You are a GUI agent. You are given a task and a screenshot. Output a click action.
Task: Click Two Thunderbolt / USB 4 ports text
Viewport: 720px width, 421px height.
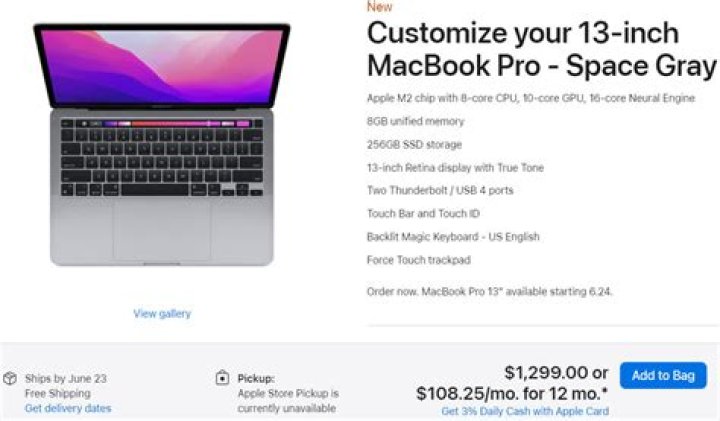coord(441,191)
